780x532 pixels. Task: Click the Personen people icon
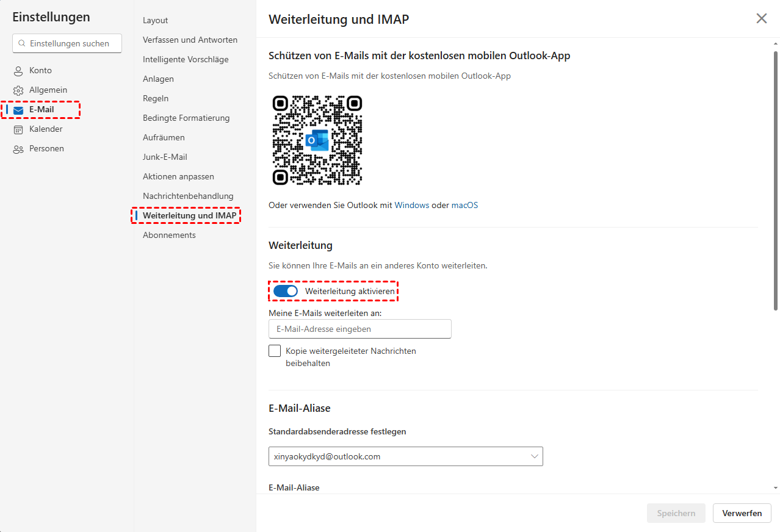pos(18,149)
